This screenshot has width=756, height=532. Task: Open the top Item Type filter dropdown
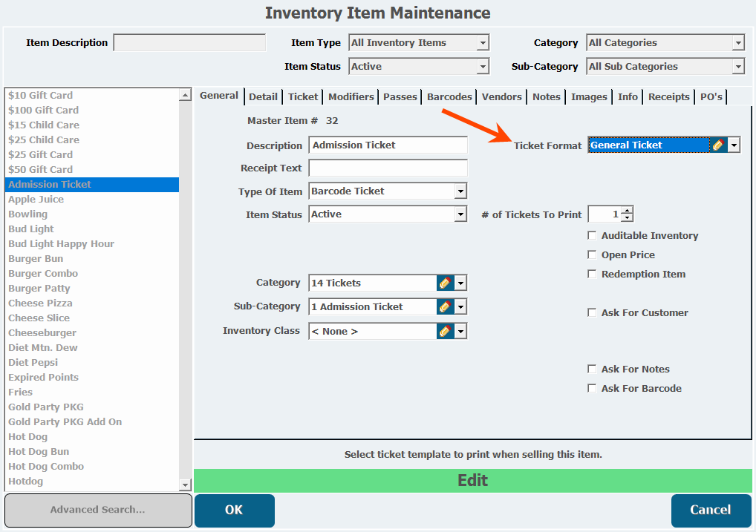click(483, 43)
